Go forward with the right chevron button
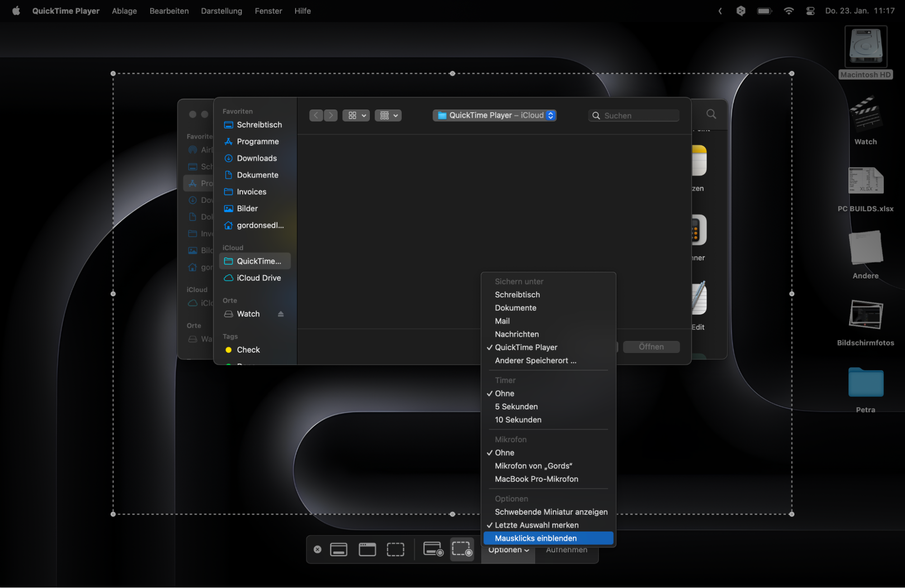 [330, 115]
